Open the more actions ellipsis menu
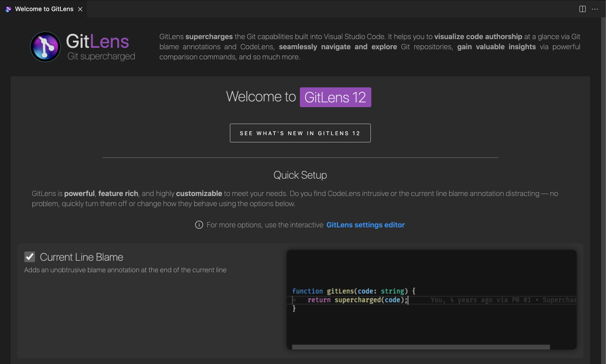This screenshot has width=606, height=364. 595,9
